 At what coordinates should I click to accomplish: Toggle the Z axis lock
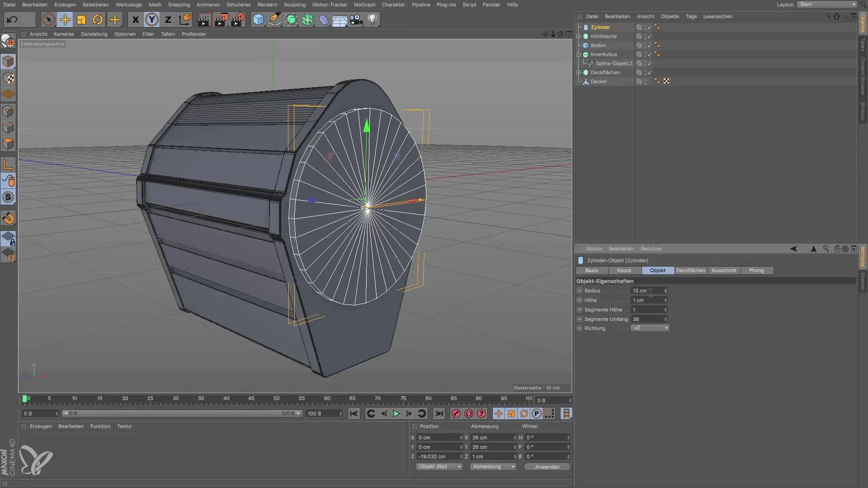tap(168, 19)
